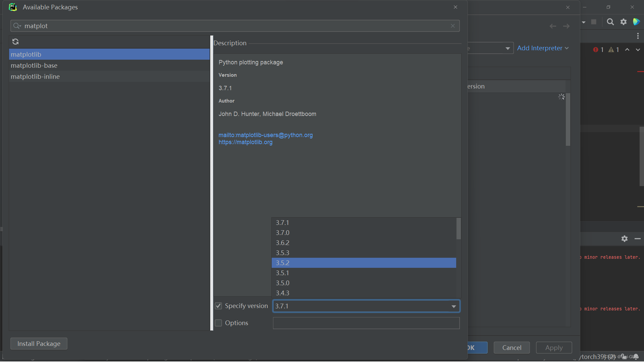Select version 3.7.0 from list

pos(364,233)
